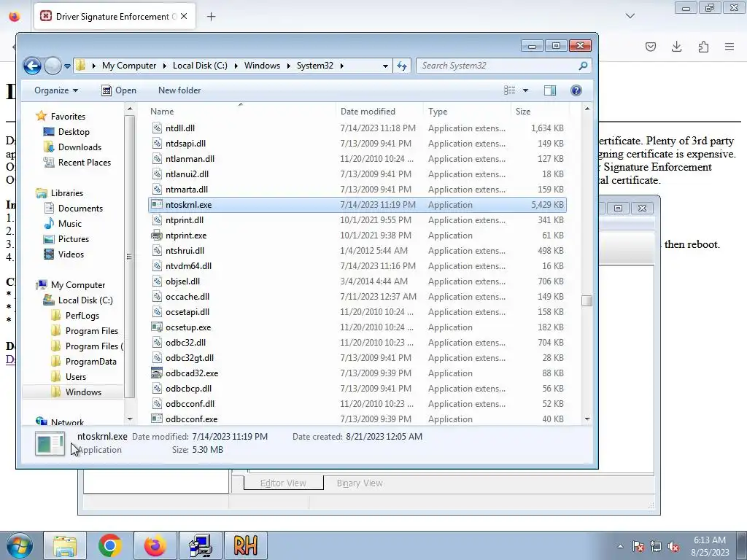This screenshot has height=560, width=747.
Task: Click the Firefox downloads arrow icon
Action: click(676, 46)
